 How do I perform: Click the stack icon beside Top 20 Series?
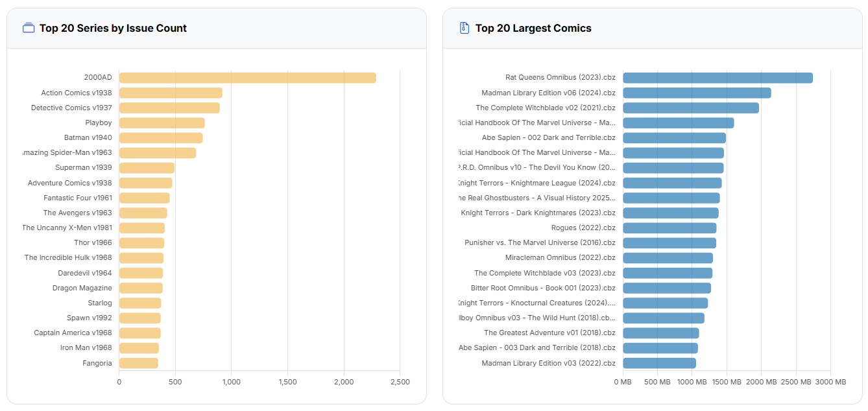pyautogui.click(x=28, y=28)
